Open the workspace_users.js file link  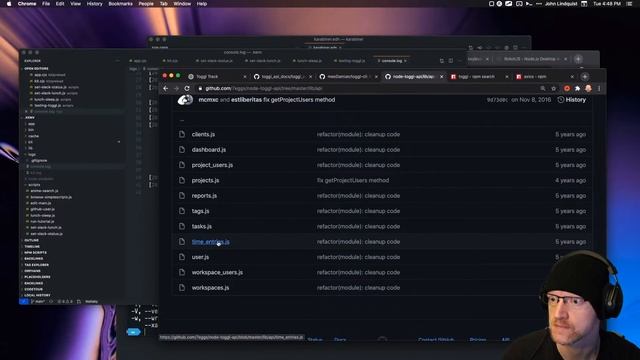click(217, 273)
